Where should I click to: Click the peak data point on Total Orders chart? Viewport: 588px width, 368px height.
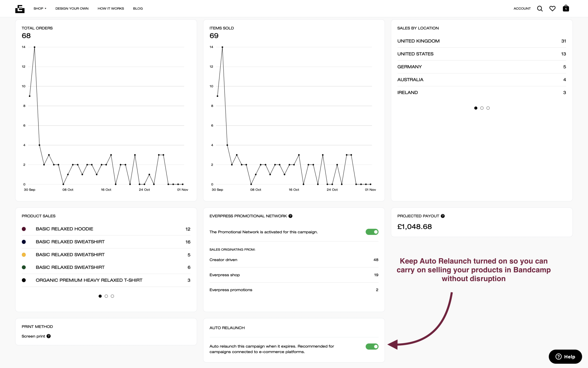[x=34, y=47]
